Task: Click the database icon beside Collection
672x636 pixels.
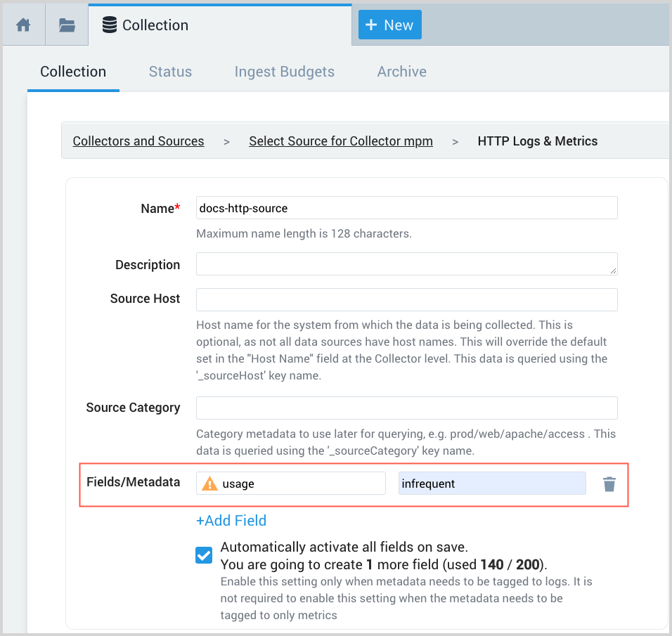Action: click(109, 25)
